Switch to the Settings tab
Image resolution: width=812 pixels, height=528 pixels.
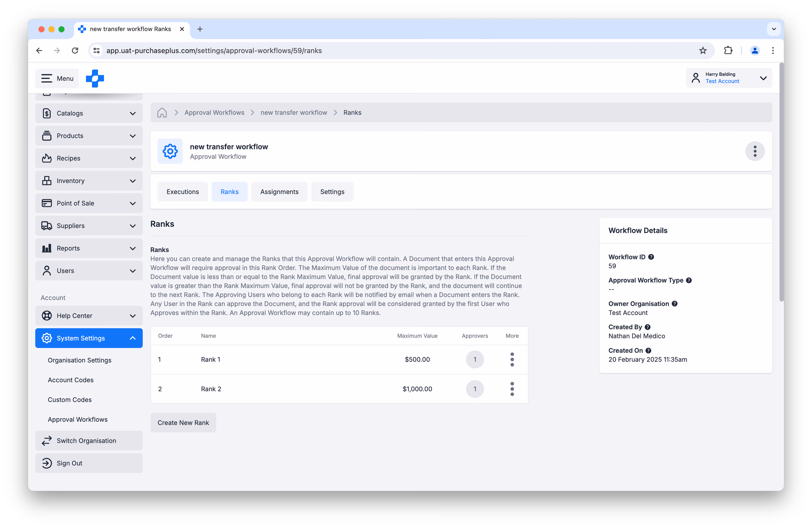point(332,192)
